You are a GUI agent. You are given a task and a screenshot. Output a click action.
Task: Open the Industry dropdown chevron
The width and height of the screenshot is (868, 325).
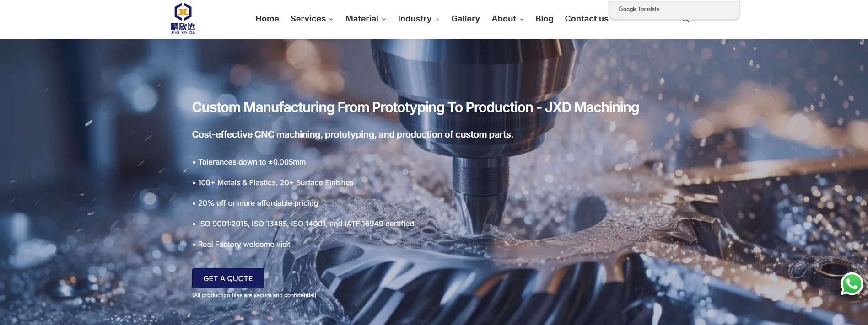pos(437,19)
